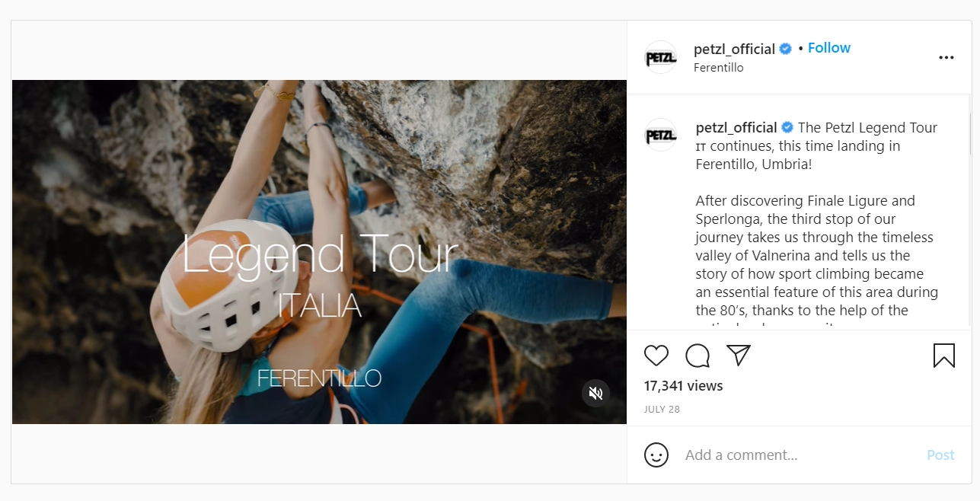This screenshot has height=501, width=980.
Task: Play the Legend Tour Italia video
Action: (x=319, y=252)
